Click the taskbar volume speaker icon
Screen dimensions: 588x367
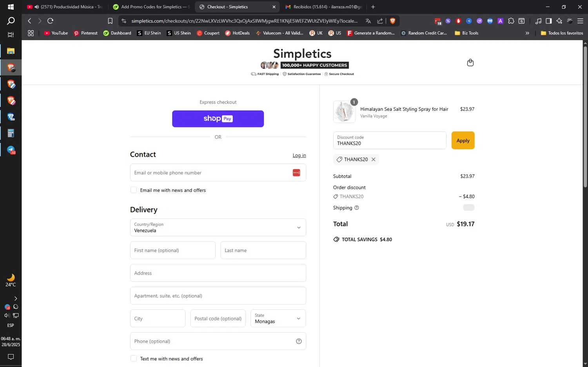[x=7, y=315]
